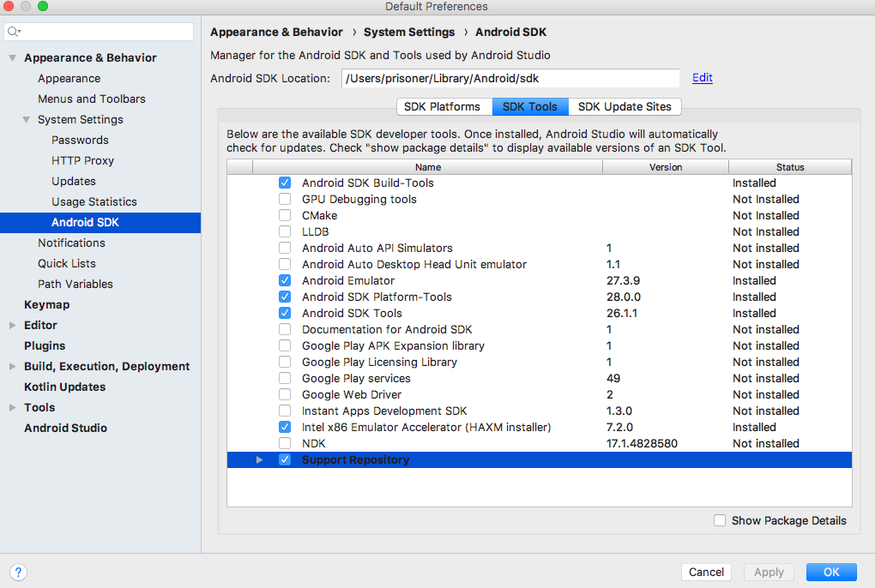Image resolution: width=875 pixels, height=588 pixels.
Task: Select Passwords in the sidebar
Action: click(x=80, y=140)
